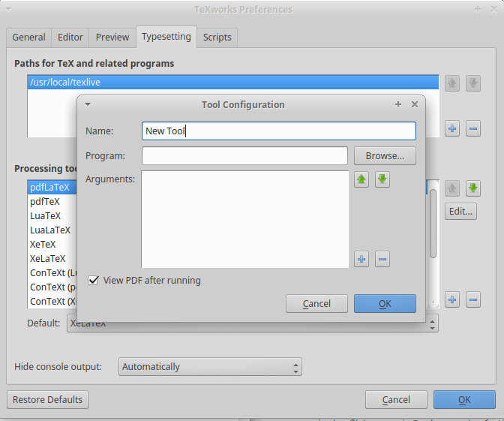This screenshot has height=421, width=504.
Task: Click the Program input field
Action: point(244,156)
